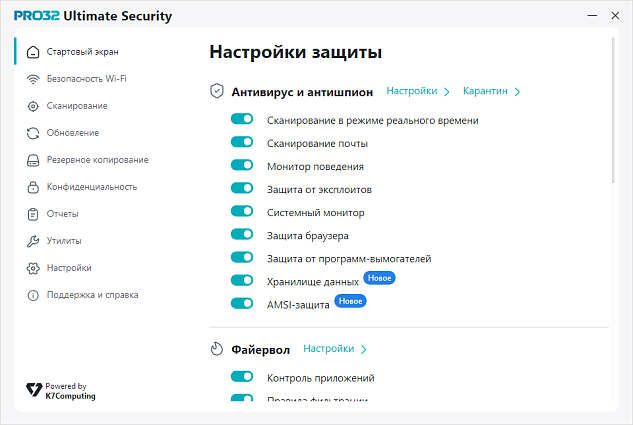Toggle the Защита браузера switch
This screenshot has height=425, width=633.
[x=242, y=234]
